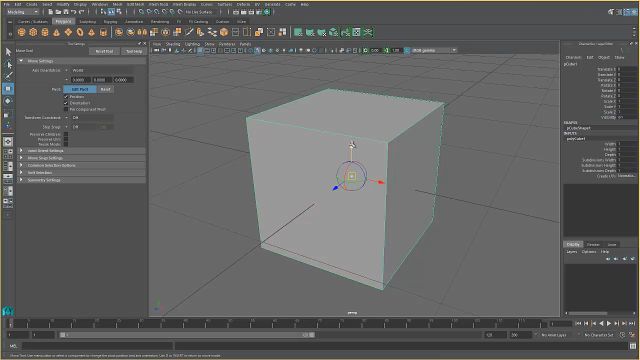Click the Save scene icon
The height and width of the screenshot is (360, 640).
66,12
